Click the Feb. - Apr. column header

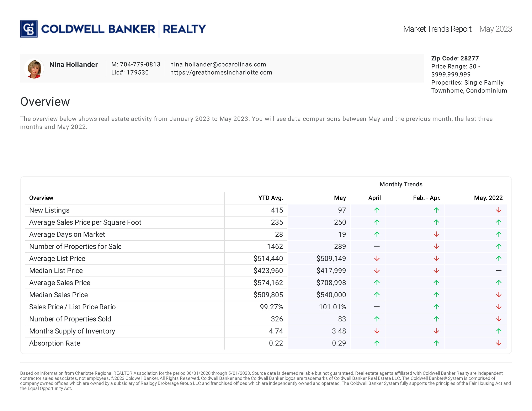426,198
